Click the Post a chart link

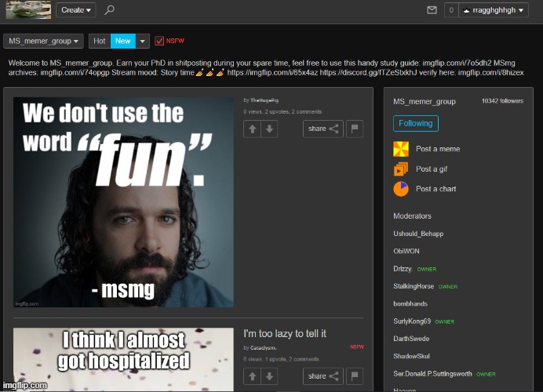point(435,189)
